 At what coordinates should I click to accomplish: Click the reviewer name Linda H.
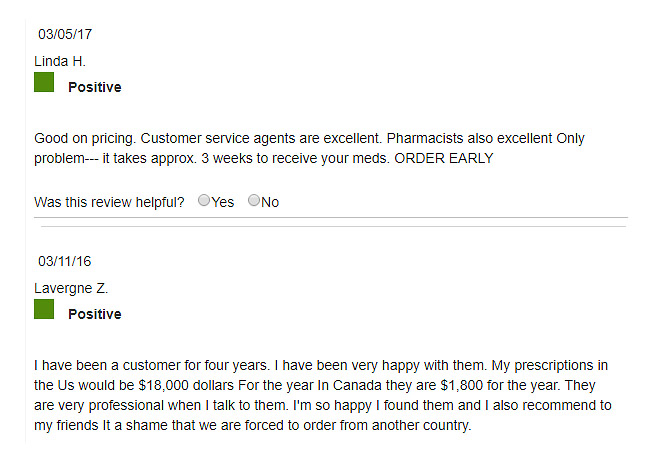pos(60,61)
